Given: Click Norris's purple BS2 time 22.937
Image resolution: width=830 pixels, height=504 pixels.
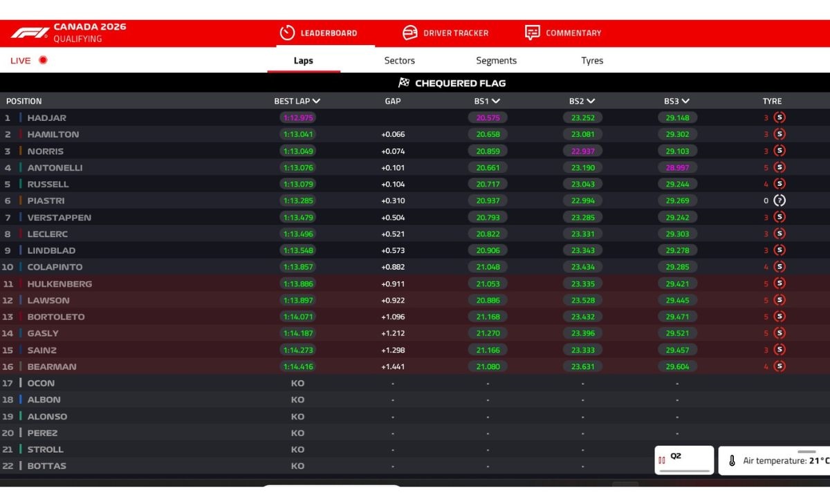Looking at the screenshot, I should (x=582, y=151).
